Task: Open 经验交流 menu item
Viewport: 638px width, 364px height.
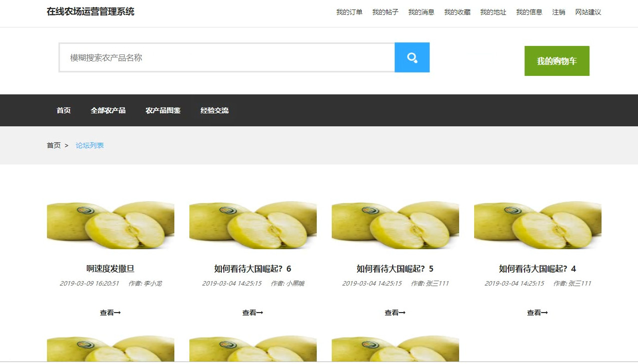Action: point(214,110)
